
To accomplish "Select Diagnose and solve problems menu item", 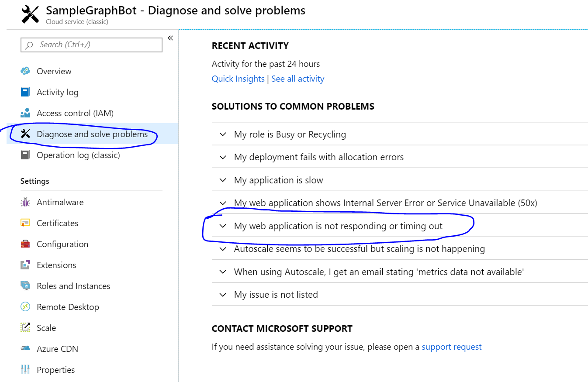I will [92, 134].
